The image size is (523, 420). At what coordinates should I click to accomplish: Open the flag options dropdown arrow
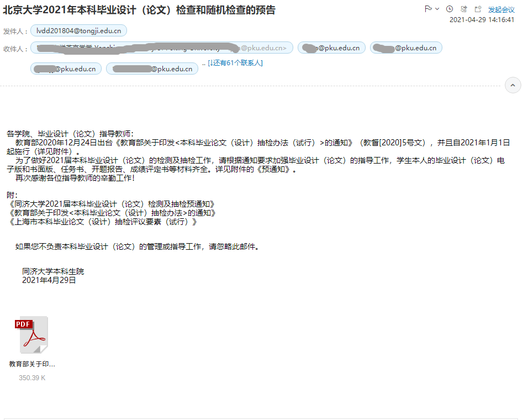[x=437, y=9]
